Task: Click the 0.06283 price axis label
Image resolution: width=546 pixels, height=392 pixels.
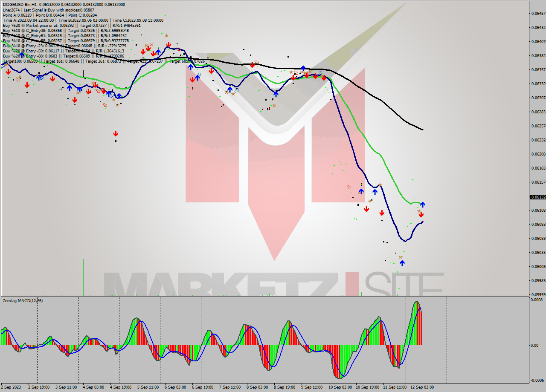Action: [x=538, y=112]
